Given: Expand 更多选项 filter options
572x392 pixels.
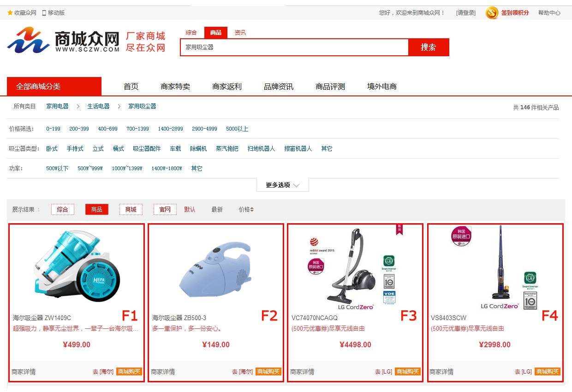Looking at the screenshot, I should click(283, 185).
